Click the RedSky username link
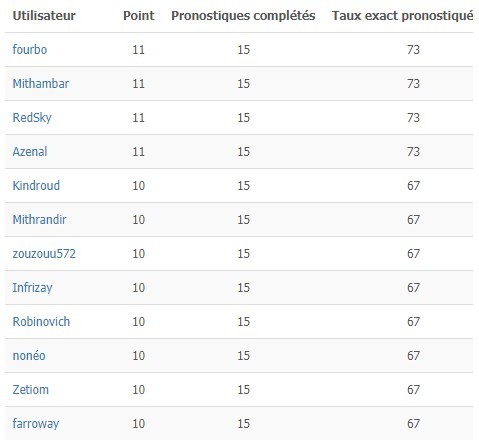This screenshot has height=440, width=479. (x=32, y=118)
